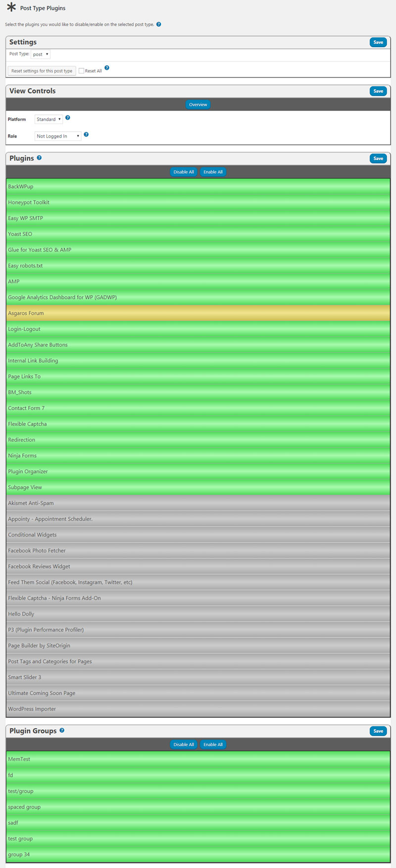Toggle the yellow Asgaros Forum row
The image size is (396, 868).
pos(198,313)
